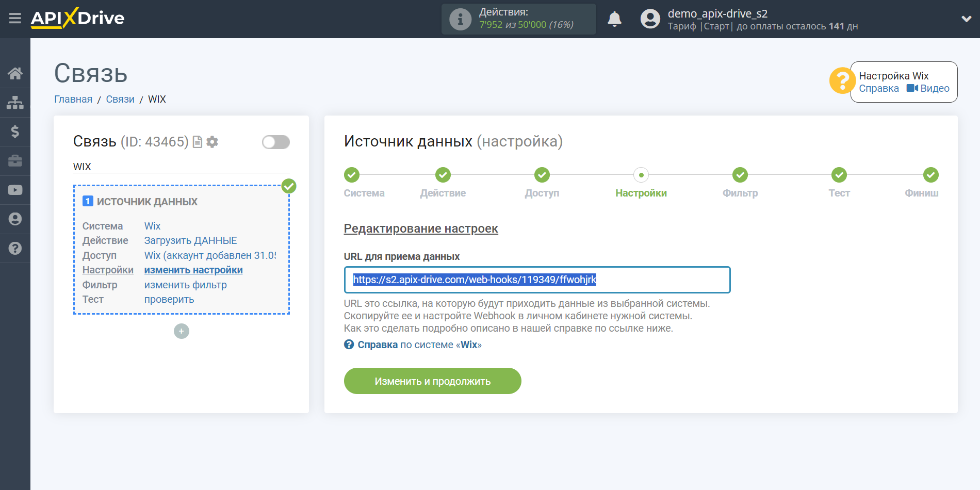Click Wix account access link
Viewport: 980px width, 490px height.
click(x=210, y=255)
